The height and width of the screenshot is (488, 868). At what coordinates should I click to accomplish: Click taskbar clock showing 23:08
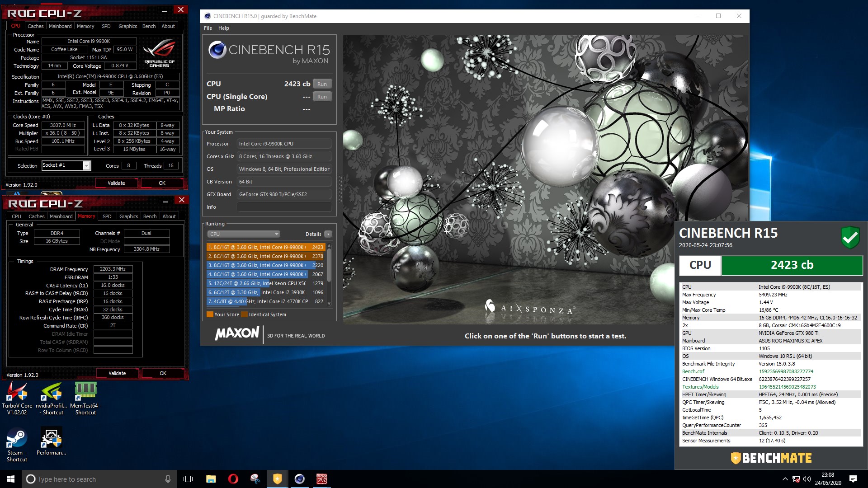(828, 479)
